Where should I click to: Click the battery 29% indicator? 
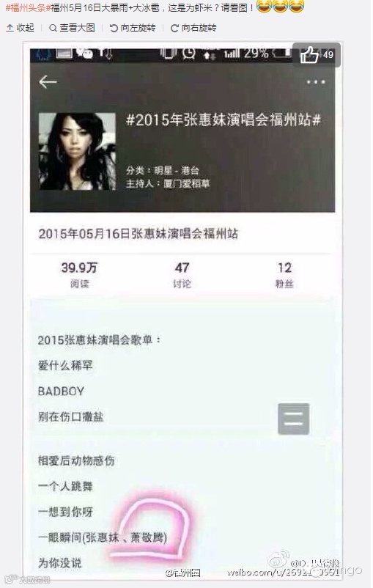267,54
